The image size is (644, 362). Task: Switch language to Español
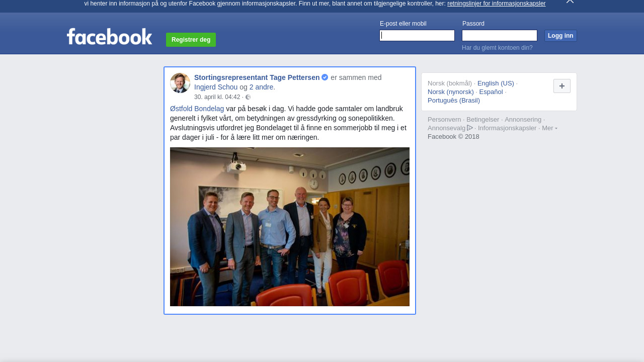[x=491, y=92]
